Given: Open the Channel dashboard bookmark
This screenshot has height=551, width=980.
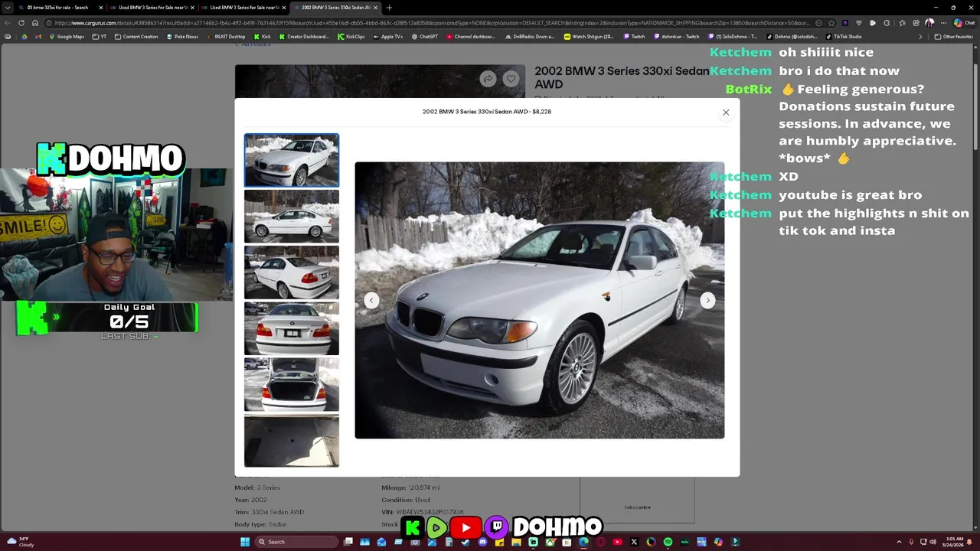Looking at the screenshot, I should click(470, 37).
